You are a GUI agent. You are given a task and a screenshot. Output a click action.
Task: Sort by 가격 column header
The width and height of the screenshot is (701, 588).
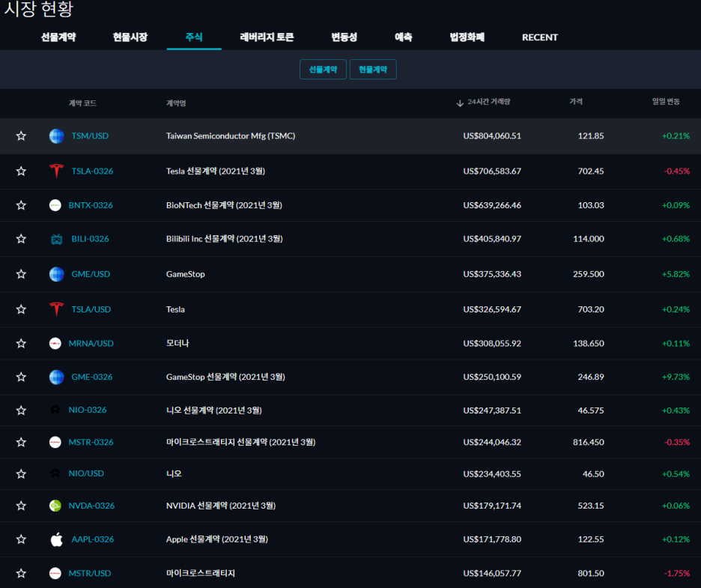click(x=576, y=102)
